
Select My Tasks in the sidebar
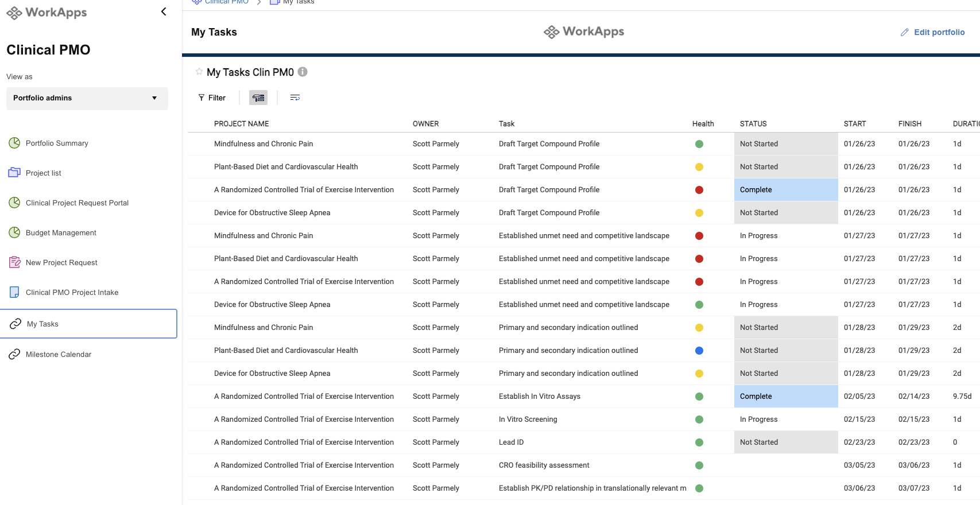click(x=42, y=324)
